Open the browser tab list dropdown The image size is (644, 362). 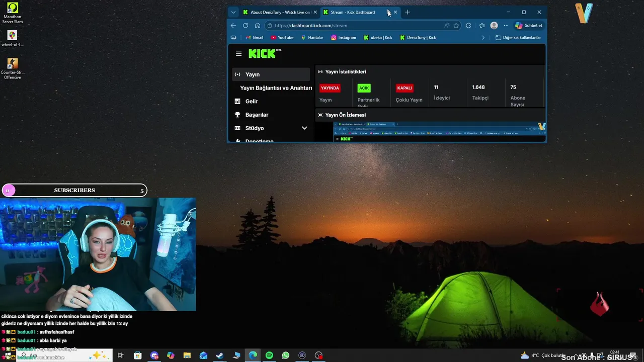coord(233,12)
